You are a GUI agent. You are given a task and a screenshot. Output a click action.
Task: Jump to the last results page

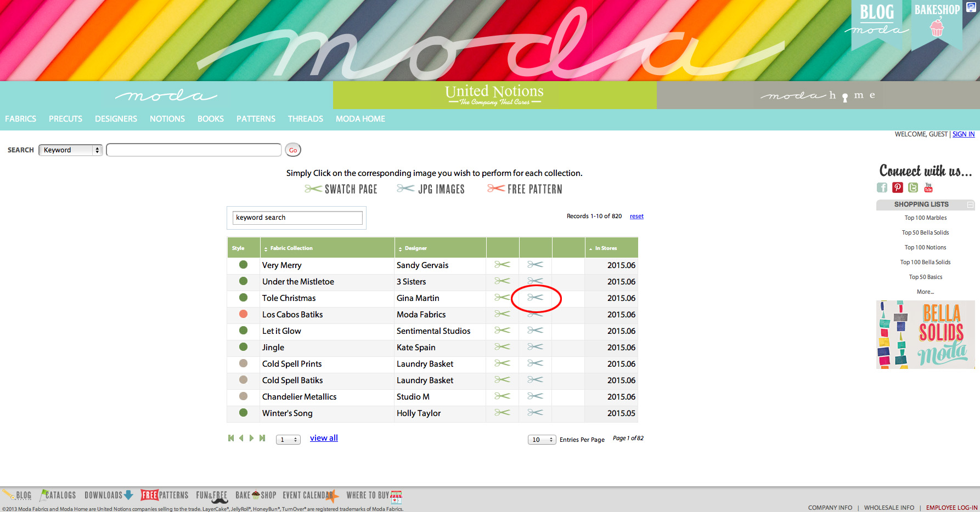point(262,438)
